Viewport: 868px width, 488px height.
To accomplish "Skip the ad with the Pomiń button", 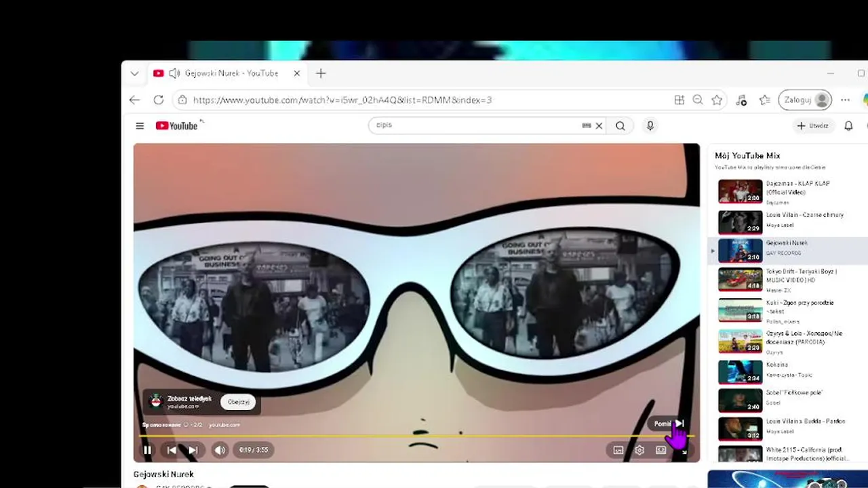I will pos(669,424).
